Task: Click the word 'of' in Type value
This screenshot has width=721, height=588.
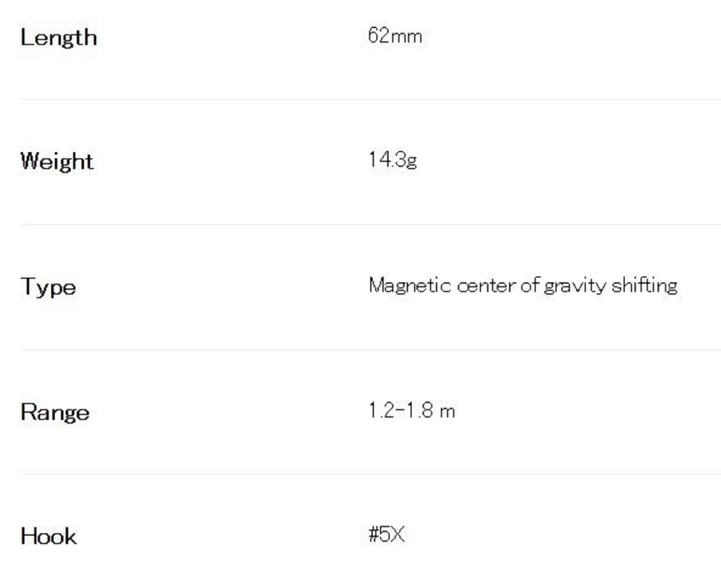Action: (x=530, y=286)
